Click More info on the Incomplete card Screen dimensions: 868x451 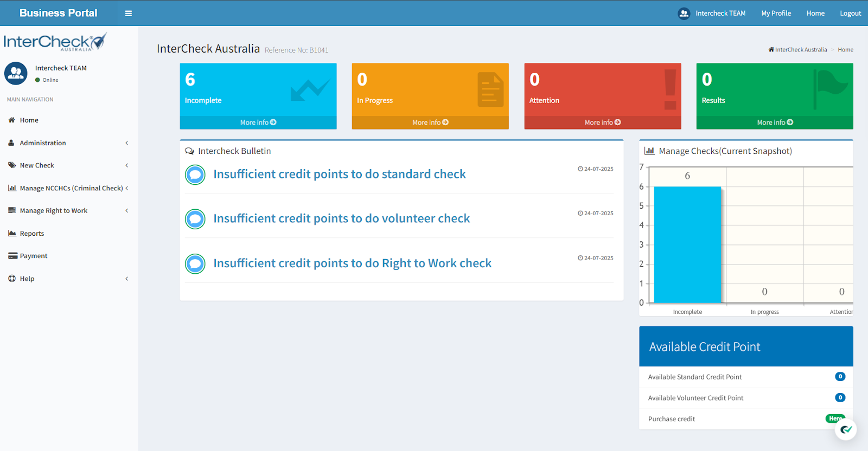click(x=258, y=123)
